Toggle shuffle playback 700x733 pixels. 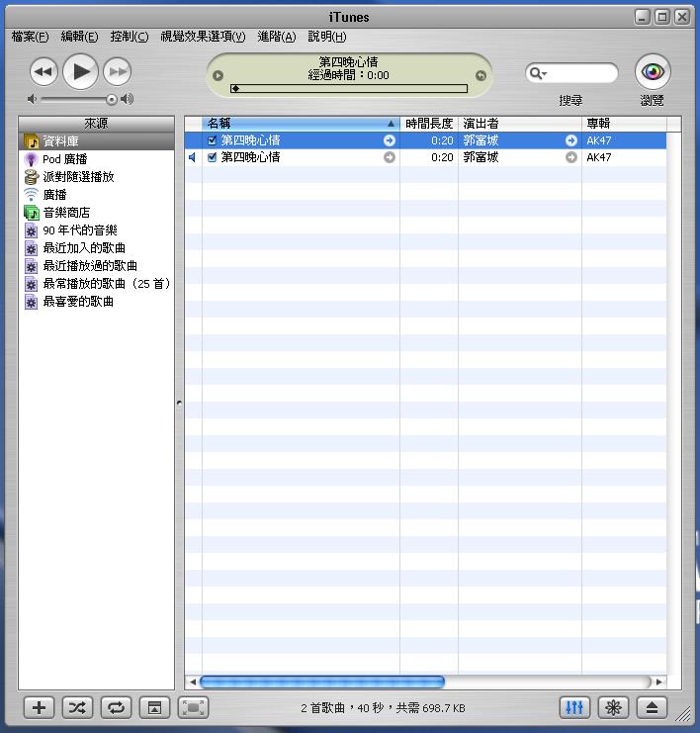pyautogui.click(x=77, y=707)
